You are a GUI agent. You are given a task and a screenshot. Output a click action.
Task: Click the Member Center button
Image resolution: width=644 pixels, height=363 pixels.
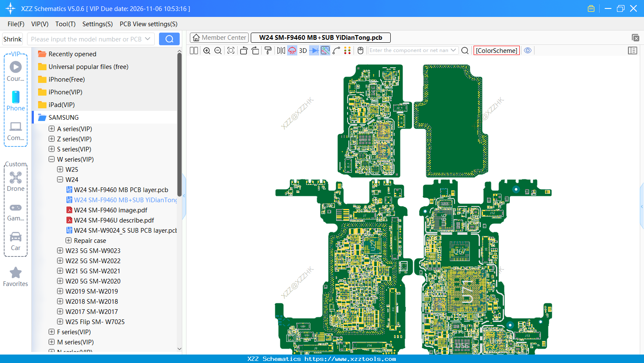(219, 37)
